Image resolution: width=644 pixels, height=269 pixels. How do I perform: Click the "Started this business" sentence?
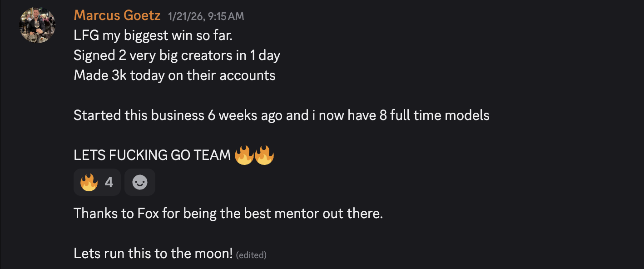pos(281,115)
